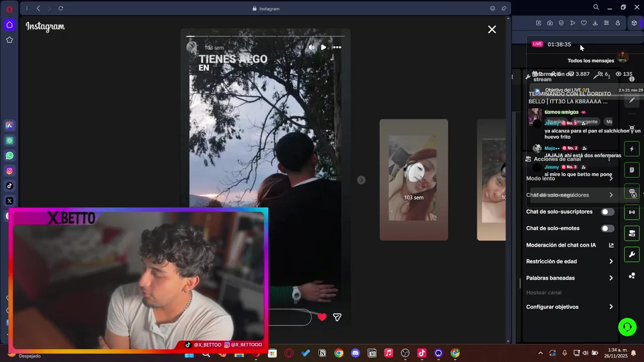Open the extensions cube icon
The width and height of the screenshot is (644, 362).
coord(634,23)
